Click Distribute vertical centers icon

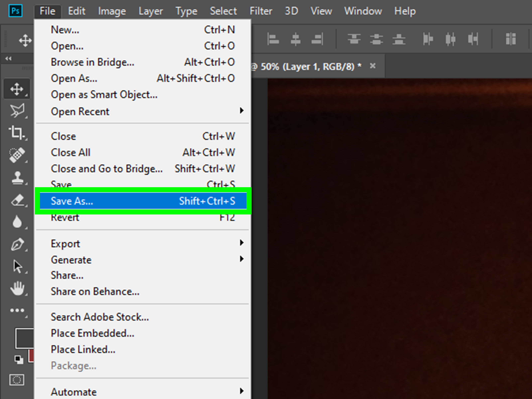pyautogui.click(x=376, y=39)
